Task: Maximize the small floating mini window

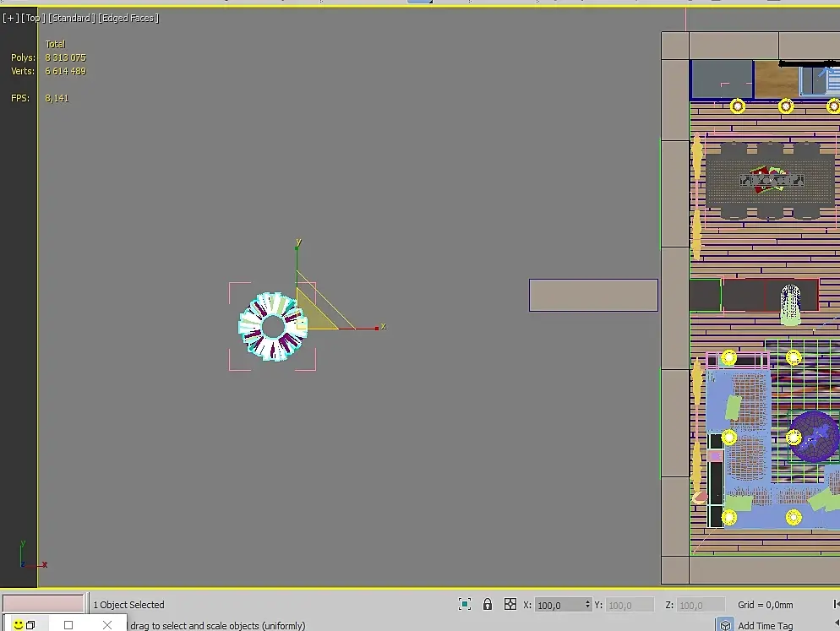Action: (x=68, y=625)
